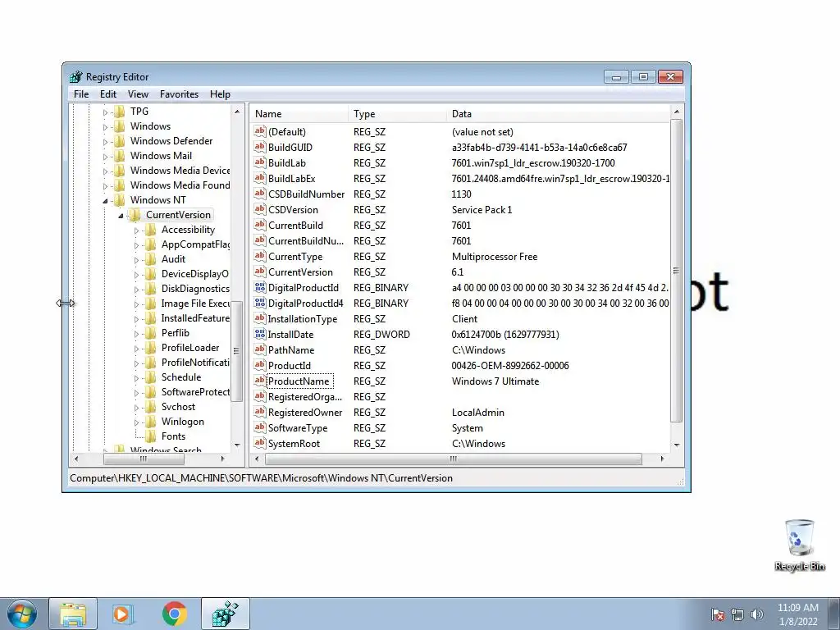Click Registry Editor taskbar button
The width and height of the screenshot is (840, 630).
tap(226, 614)
